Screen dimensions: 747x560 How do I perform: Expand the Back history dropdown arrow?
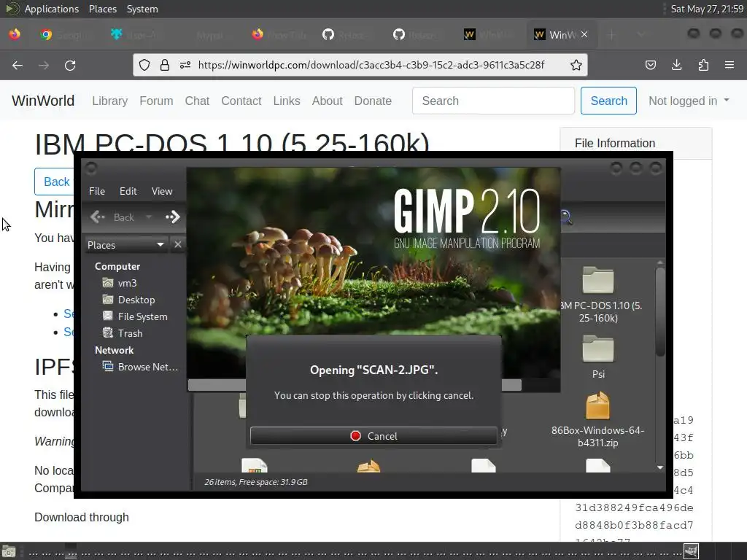click(x=149, y=217)
